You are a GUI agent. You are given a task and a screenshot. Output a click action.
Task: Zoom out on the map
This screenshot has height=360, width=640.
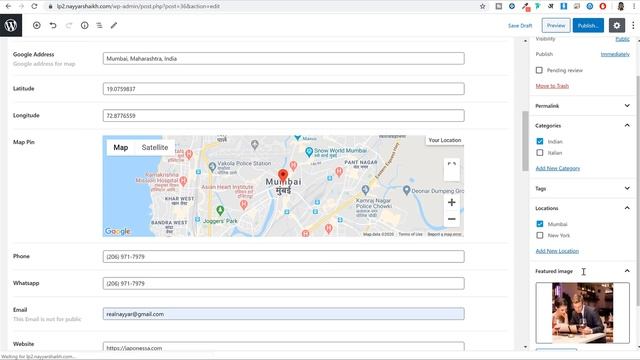(451, 219)
